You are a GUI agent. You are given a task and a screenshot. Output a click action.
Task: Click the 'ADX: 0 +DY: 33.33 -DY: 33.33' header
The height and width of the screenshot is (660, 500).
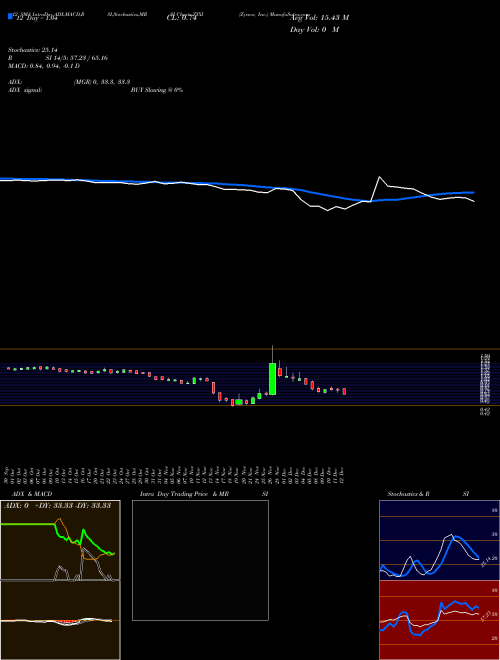pos(57,506)
